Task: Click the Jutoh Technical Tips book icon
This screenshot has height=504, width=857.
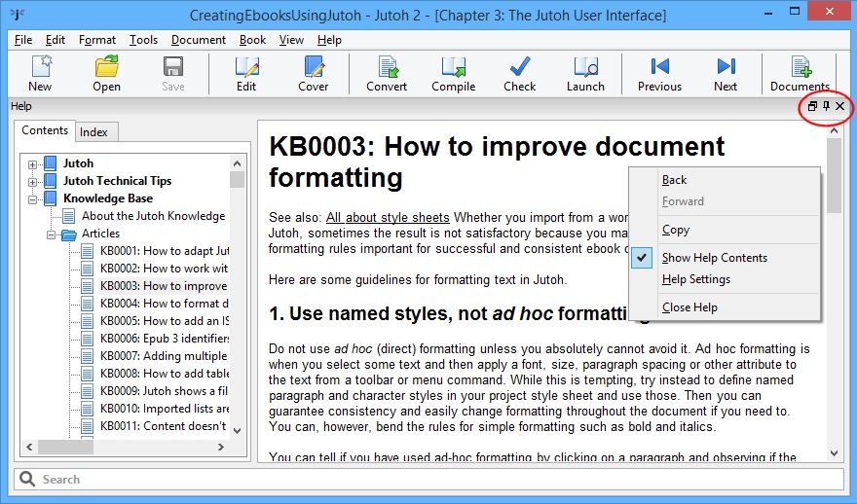Action: tap(51, 181)
